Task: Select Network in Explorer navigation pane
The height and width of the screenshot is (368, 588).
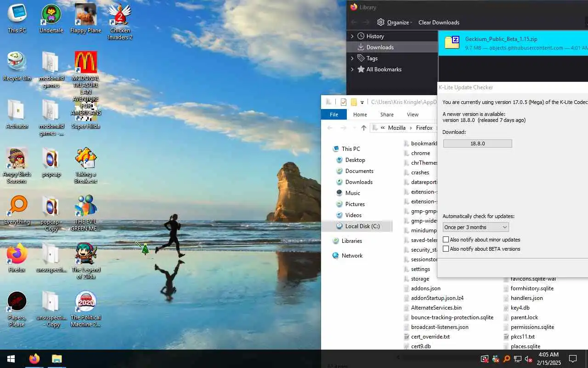Action: 352,255
